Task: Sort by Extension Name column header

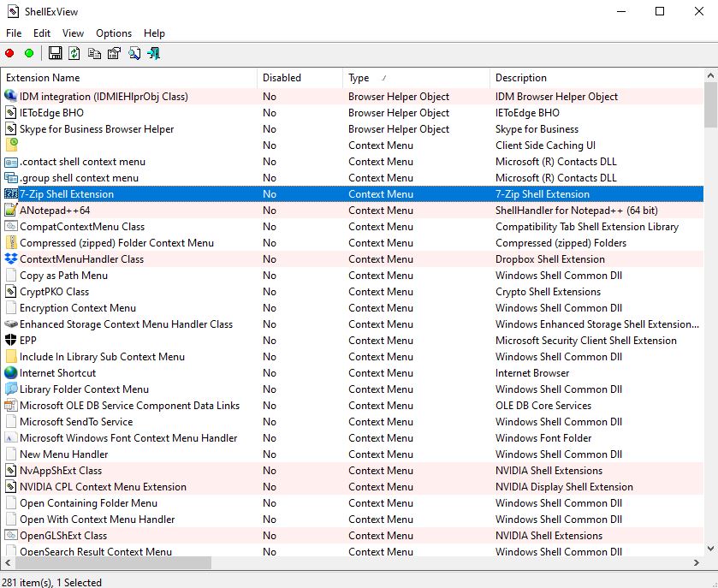Action: 129,78
